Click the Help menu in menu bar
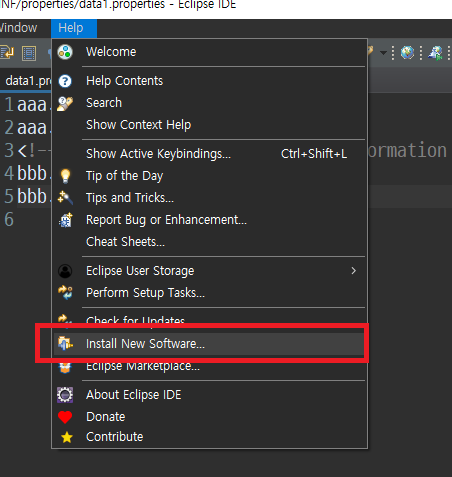The width and height of the screenshot is (452, 477). (x=74, y=28)
